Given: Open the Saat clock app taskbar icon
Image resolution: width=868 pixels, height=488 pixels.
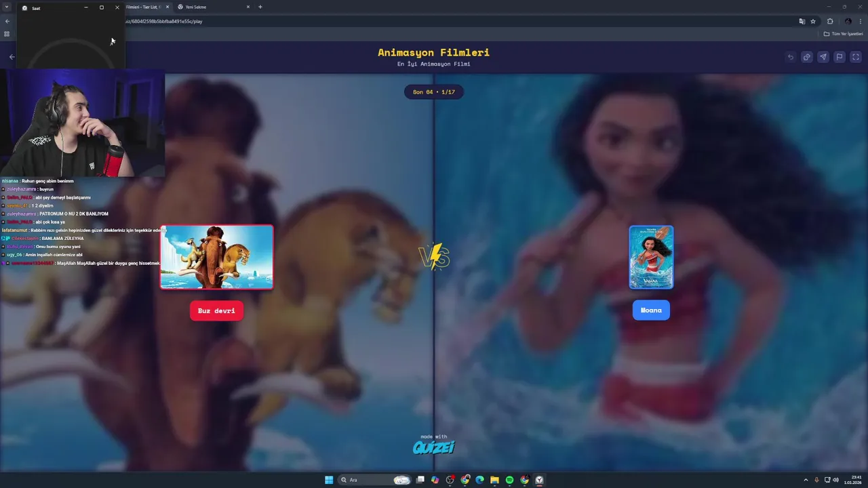Looking at the screenshot, I should 539,480.
